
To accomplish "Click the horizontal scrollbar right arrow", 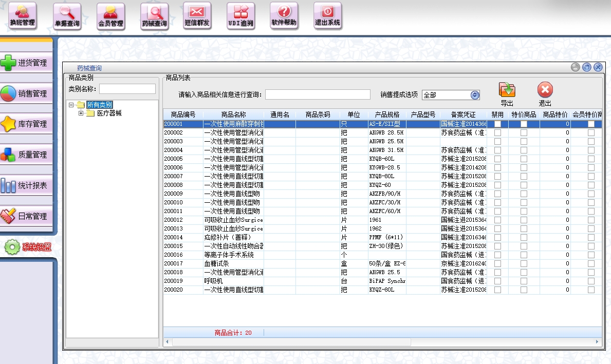I will [x=597, y=341].
